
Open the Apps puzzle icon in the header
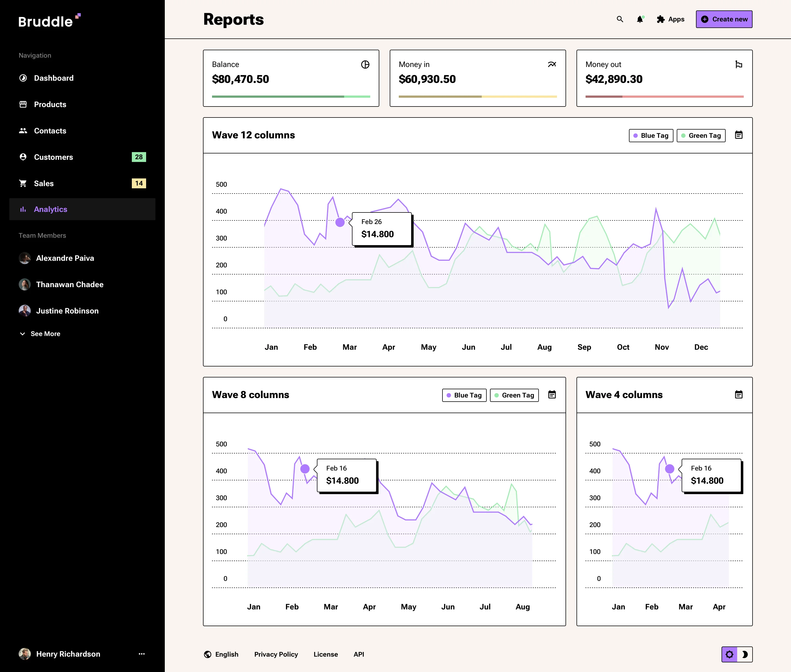pos(660,19)
